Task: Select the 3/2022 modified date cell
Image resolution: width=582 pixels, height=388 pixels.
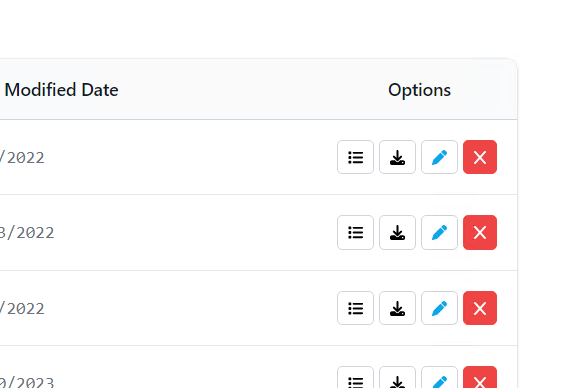Action: pyautogui.click(x=27, y=233)
